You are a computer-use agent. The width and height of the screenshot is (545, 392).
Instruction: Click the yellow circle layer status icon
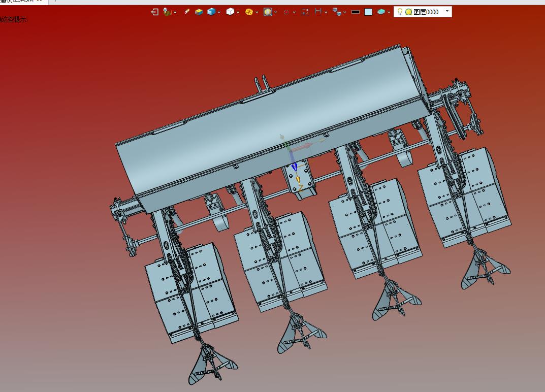(x=409, y=12)
